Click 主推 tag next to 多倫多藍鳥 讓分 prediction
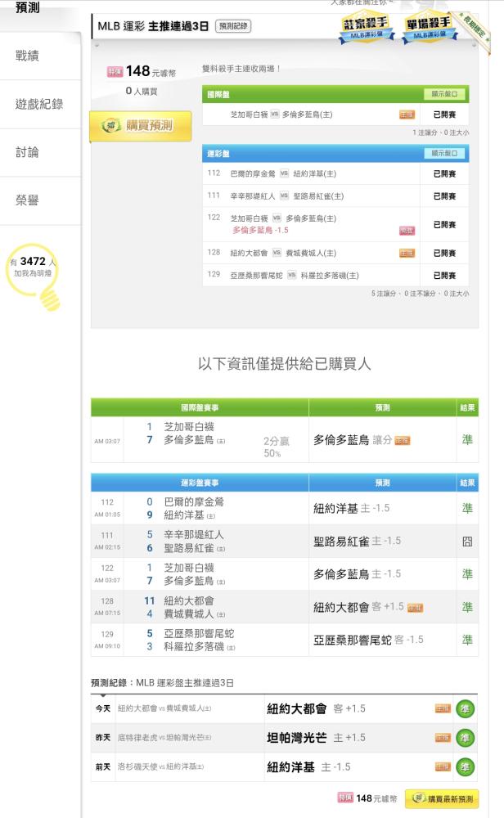The width and height of the screenshot is (504, 818). coord(403,441)
